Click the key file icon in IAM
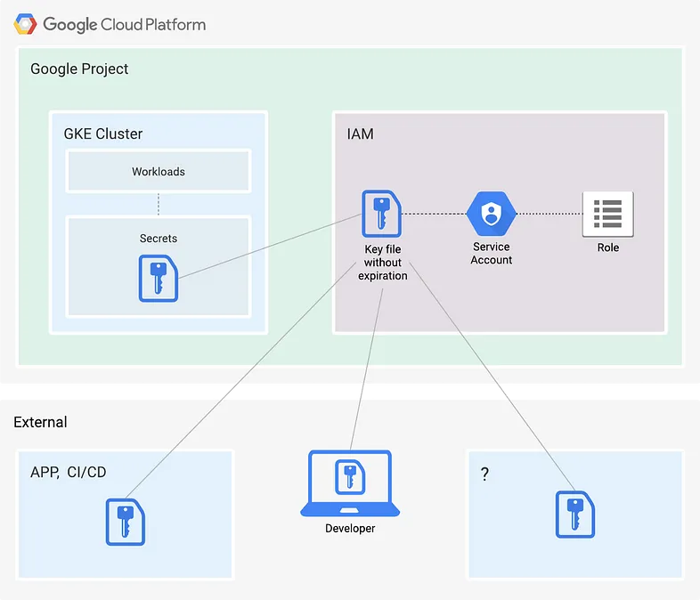 coord(382,214)
